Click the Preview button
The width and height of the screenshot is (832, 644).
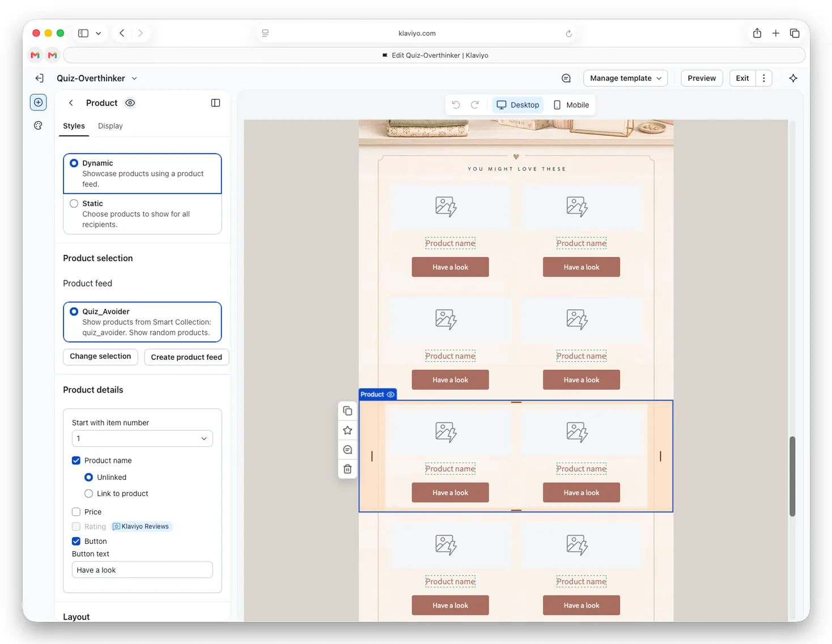(x=702, y=78)
